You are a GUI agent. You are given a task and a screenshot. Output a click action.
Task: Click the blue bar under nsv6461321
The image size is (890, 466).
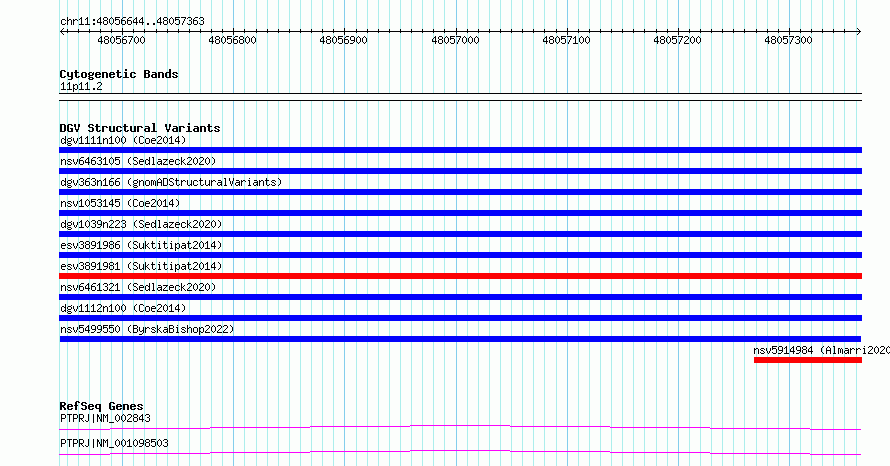[460, 297]
